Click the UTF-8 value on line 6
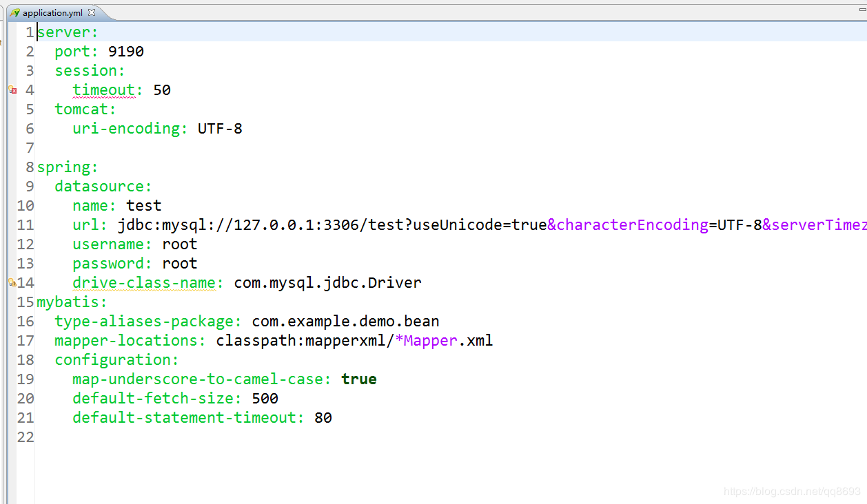 (x=220, y=129)
